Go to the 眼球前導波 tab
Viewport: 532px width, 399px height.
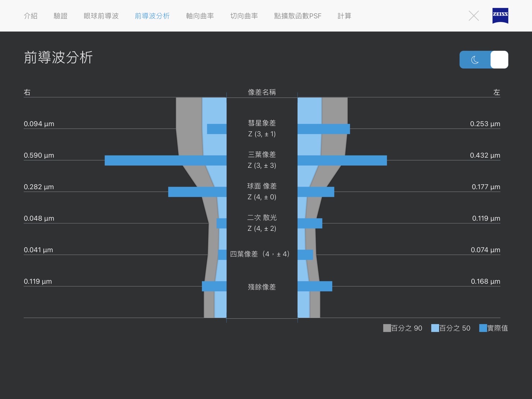pos(101,16)
